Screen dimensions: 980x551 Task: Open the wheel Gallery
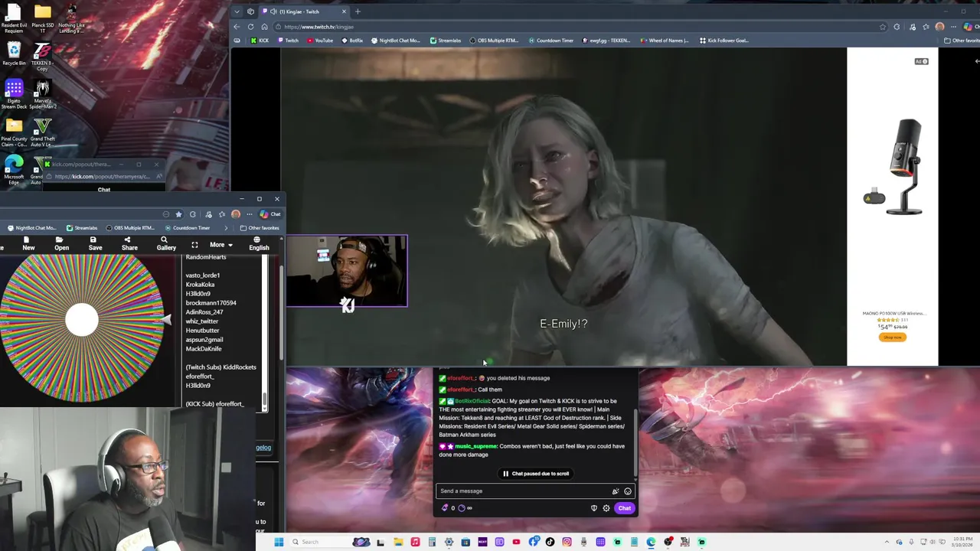pyautogui.click(x=166, y=243)
